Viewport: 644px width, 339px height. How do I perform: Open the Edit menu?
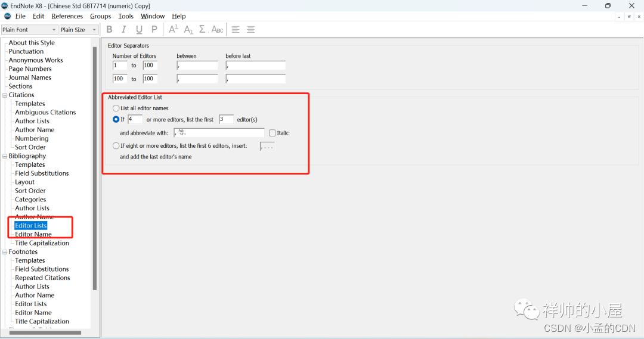[38, 16]
